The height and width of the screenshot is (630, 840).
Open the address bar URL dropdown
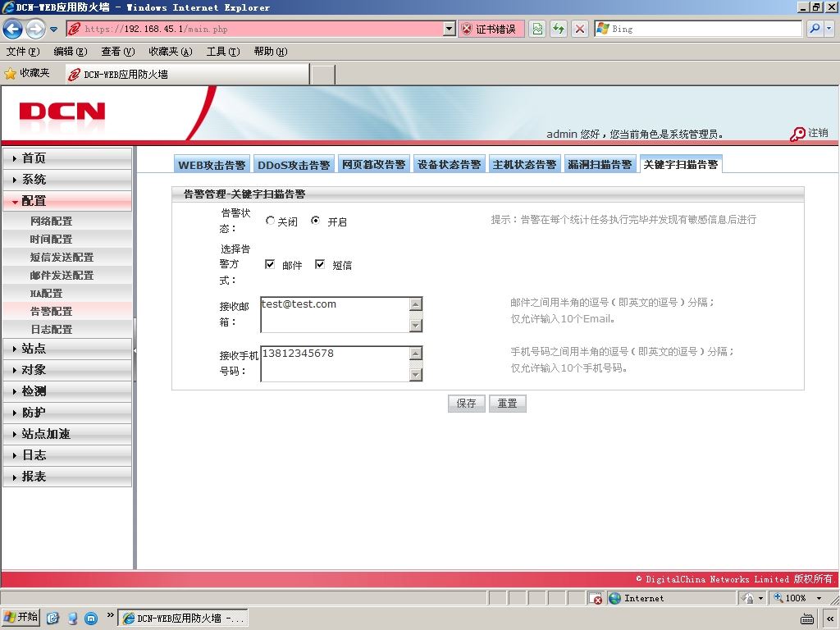(450, 29)
